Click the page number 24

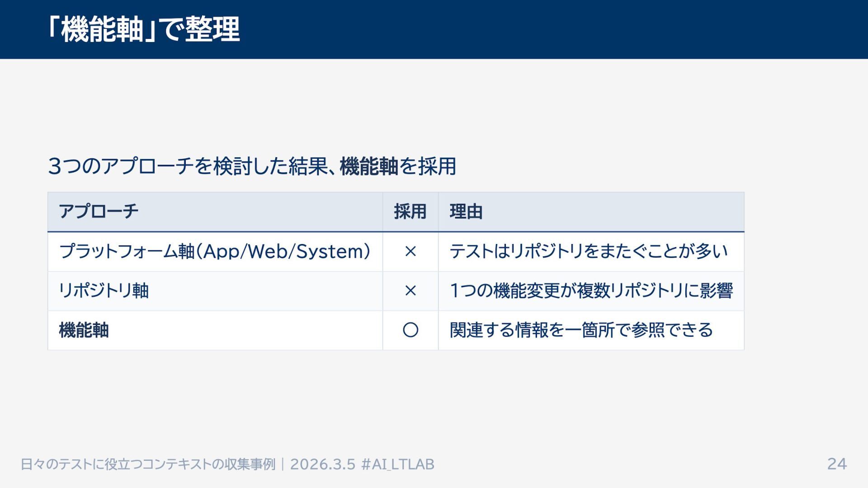[837, 464]
